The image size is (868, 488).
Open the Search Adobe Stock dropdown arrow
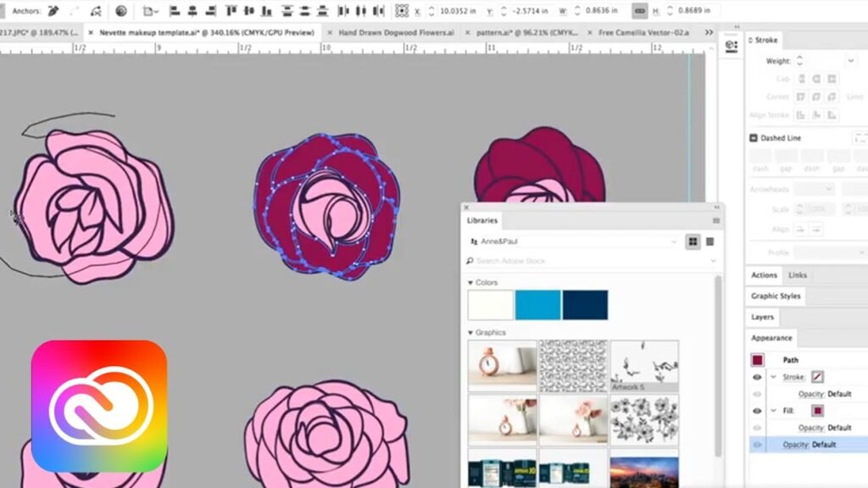[713, 261]
